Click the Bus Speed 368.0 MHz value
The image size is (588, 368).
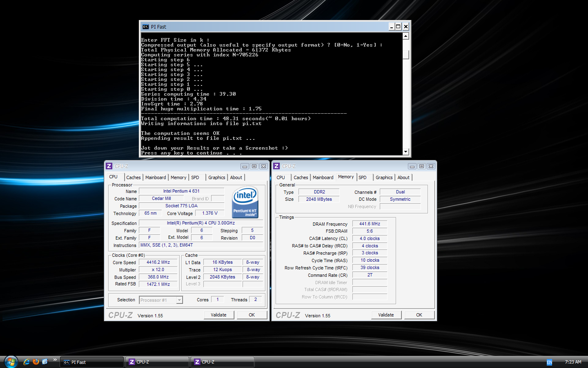[x=158, y=277]
